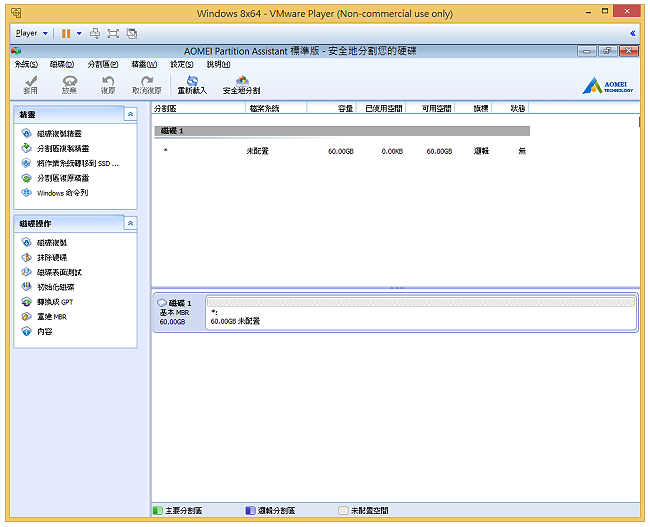Image resolution: width=650 pixels, height=527 pixels.
Task: Click the 無 status cell
Action: [x=522, y=151]
